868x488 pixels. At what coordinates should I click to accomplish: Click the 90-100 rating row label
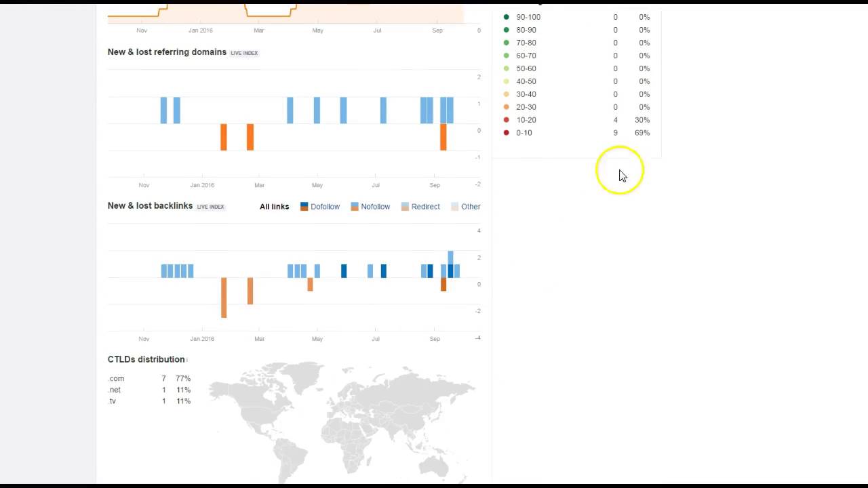[x=528, y=17]
